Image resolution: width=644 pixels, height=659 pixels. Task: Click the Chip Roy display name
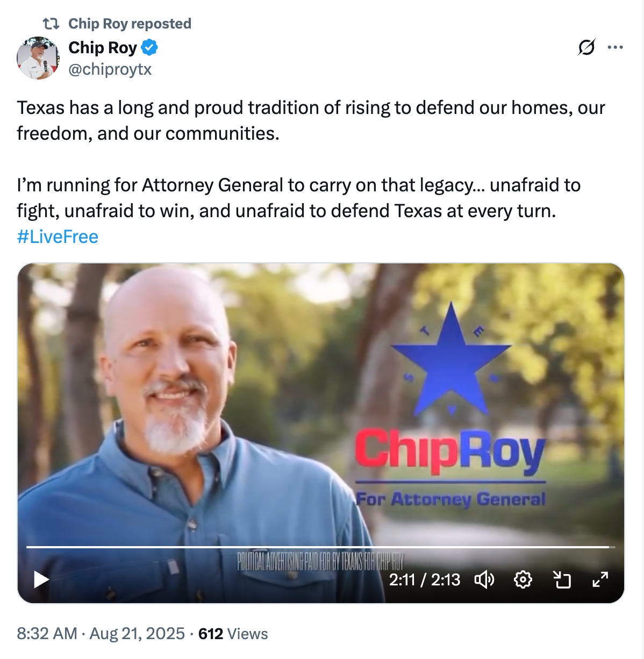tap(103, 48)
